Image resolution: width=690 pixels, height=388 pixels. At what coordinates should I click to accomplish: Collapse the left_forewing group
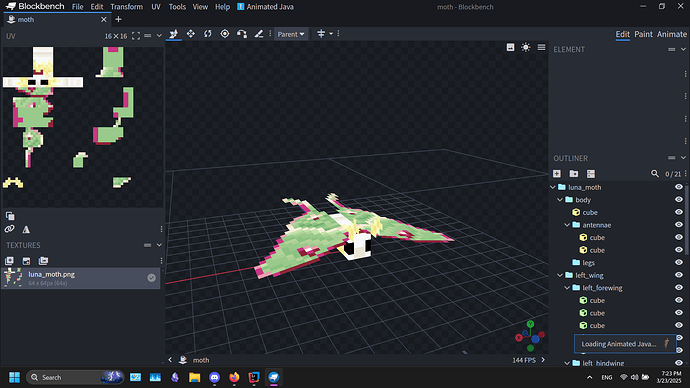click(x=567, y=288)
